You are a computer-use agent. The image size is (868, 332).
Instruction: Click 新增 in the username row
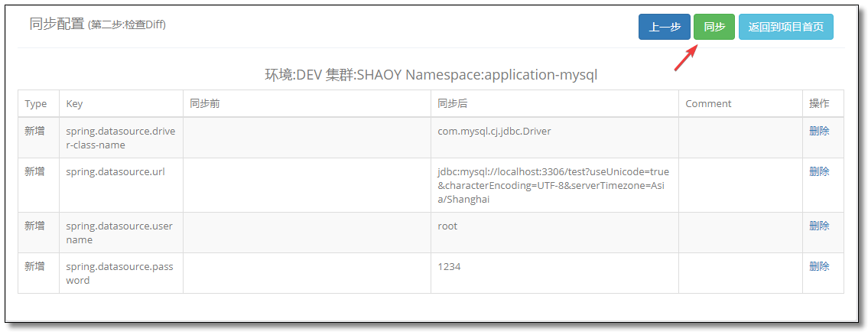(x=35, y=226)
